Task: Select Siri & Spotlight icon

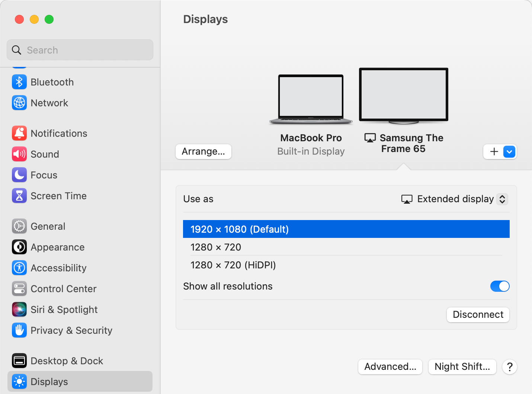Action: [19, 310]
